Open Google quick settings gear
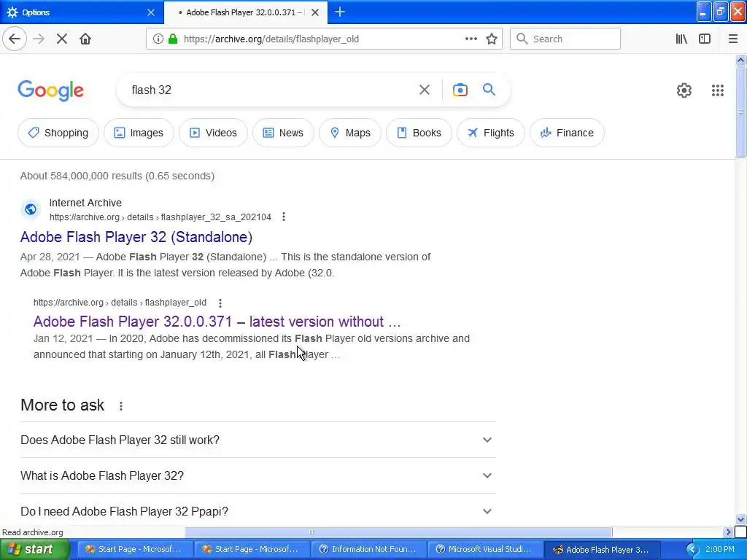 684,90
